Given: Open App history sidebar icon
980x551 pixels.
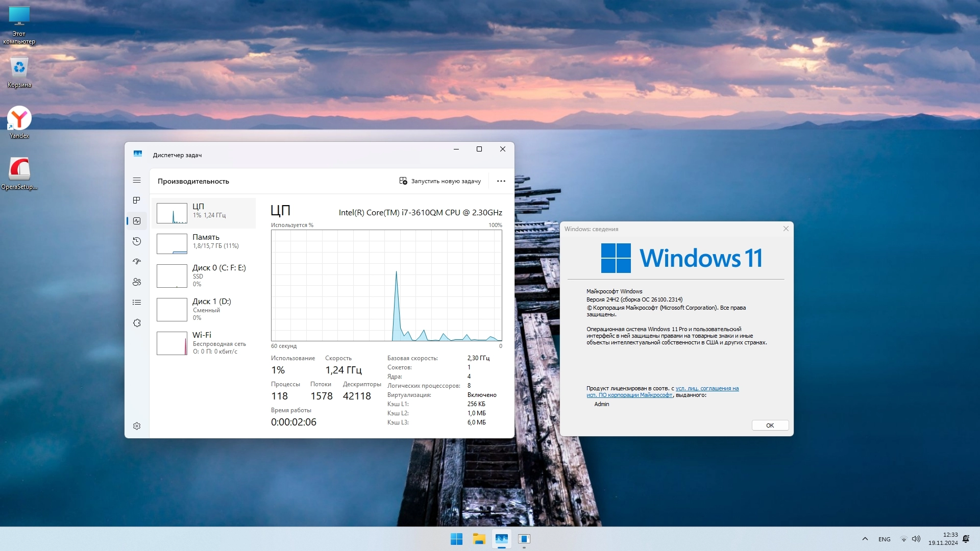Looking at the screenshot, I should 137,241.
